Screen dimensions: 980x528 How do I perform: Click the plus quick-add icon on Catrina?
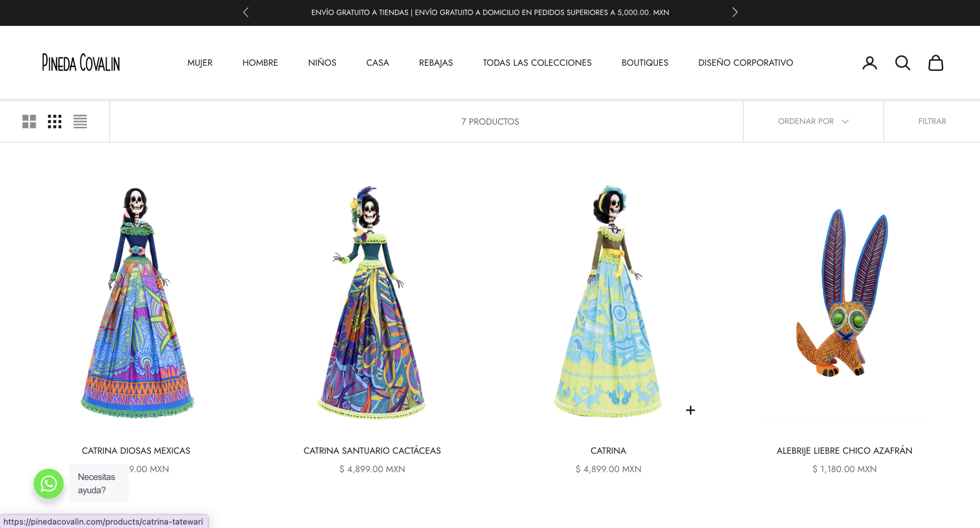point(690,410)
